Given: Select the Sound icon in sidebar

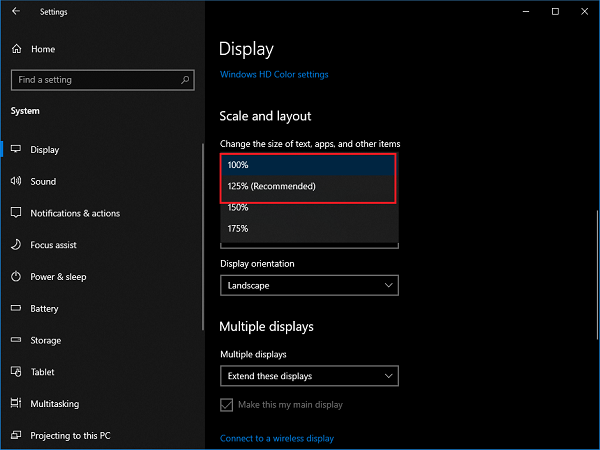Looking at the screenshot, I should pyautogui.click(x=17, y=181).
